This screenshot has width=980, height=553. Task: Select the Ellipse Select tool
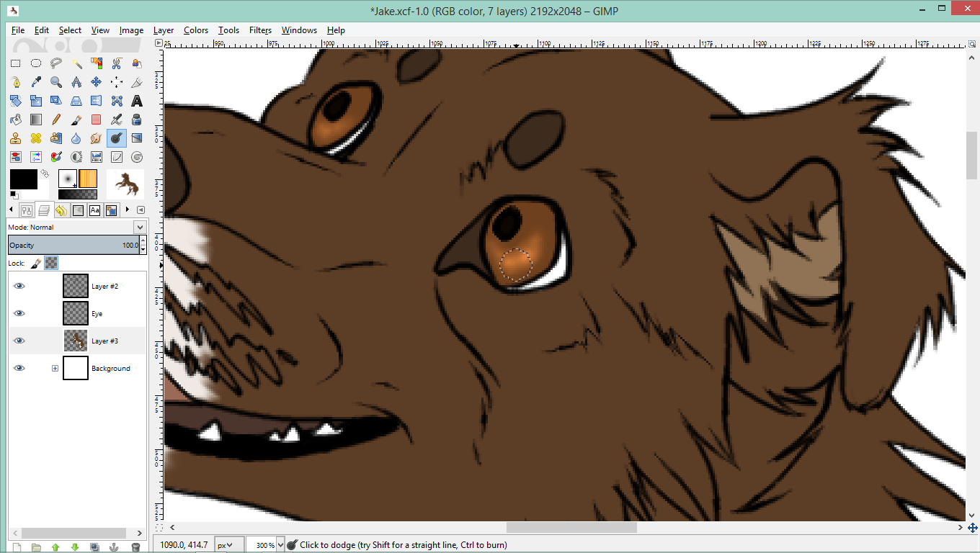36,63
